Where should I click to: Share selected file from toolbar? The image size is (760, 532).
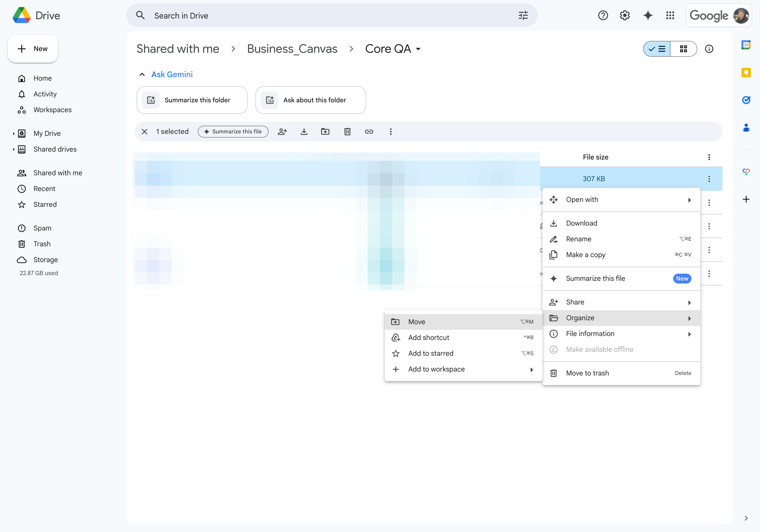(x=282, y=132)
